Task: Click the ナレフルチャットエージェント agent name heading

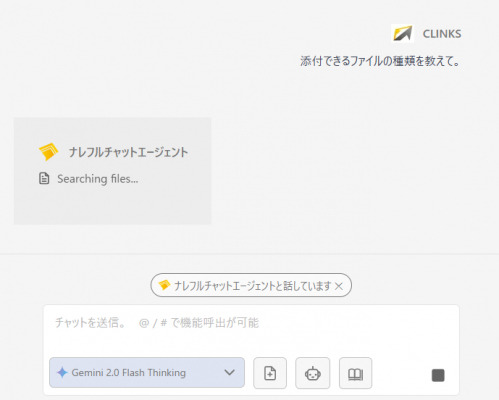Action: pos(128,152)
